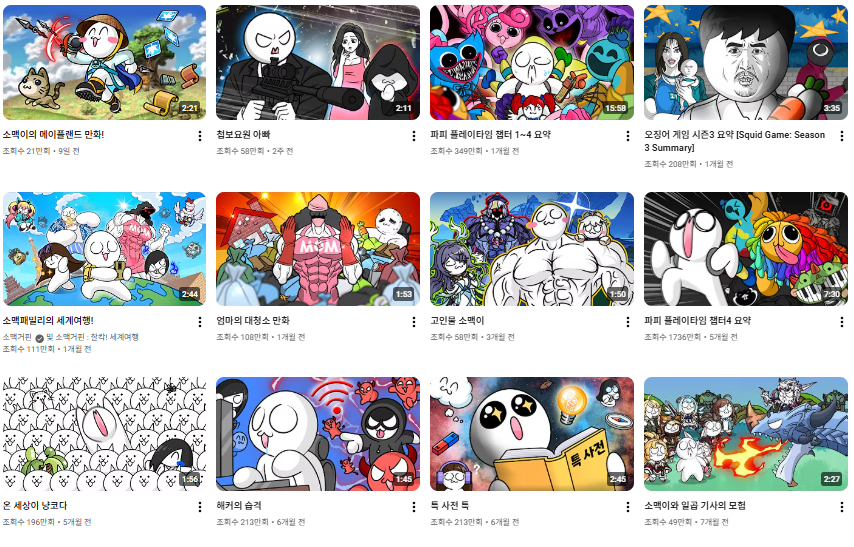Open more actions for 파피 플레이타임 챕터 1~4 요약
The width and height of the screenshot is (854, 547).
pos(628,136)
